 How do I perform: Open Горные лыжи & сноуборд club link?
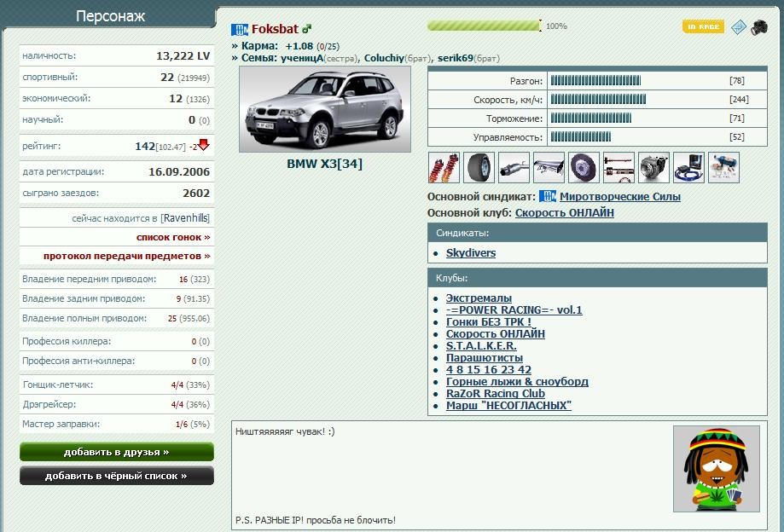tap(517, 382)
